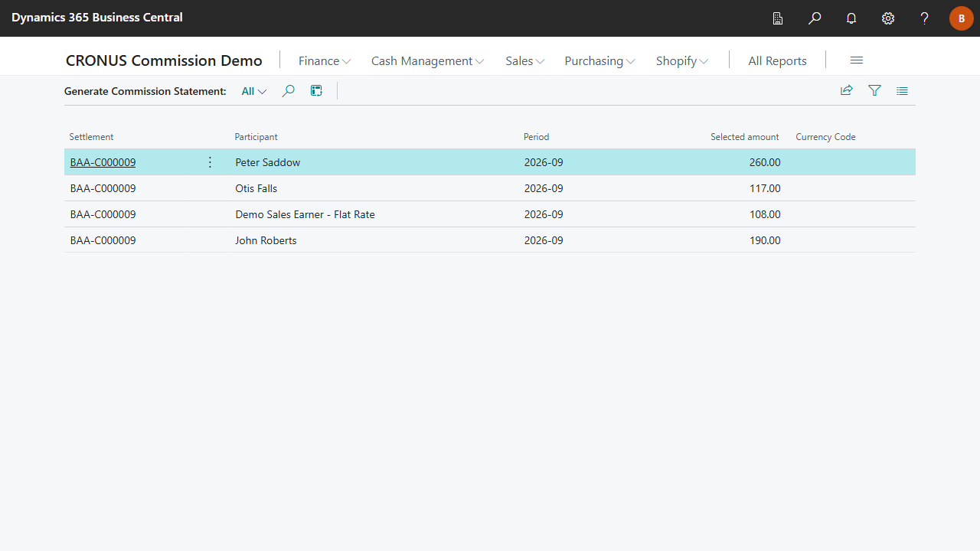Click the Currency Code column header
This screenshot has height=551, width=980.
825,137
